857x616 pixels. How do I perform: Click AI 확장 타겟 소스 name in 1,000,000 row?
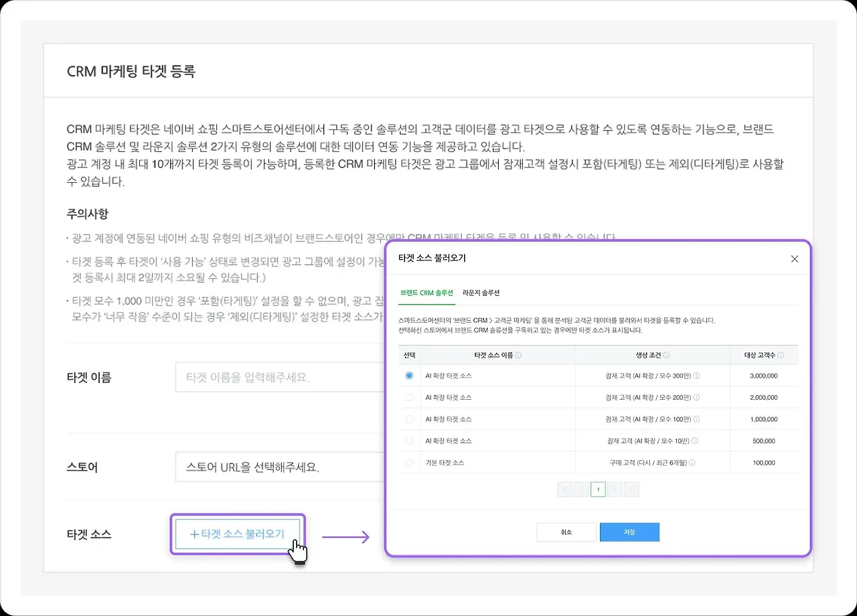click(449, 419)
